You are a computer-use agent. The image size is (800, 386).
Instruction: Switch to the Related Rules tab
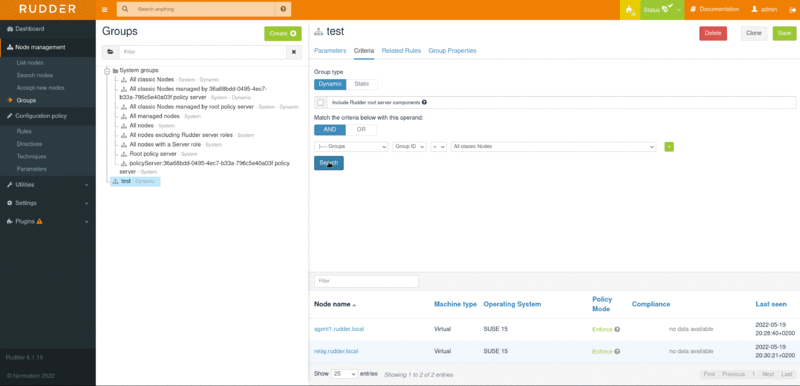[x=401, y=51]
